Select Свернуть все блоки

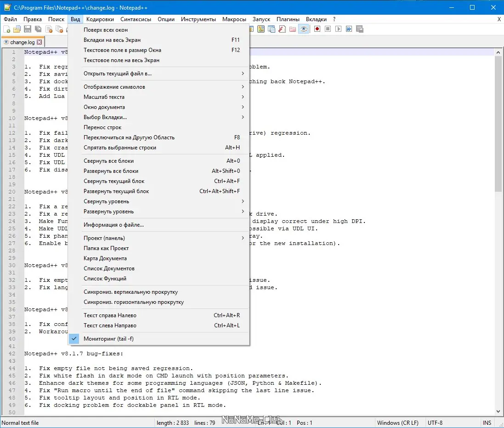[x=159, y=161]
